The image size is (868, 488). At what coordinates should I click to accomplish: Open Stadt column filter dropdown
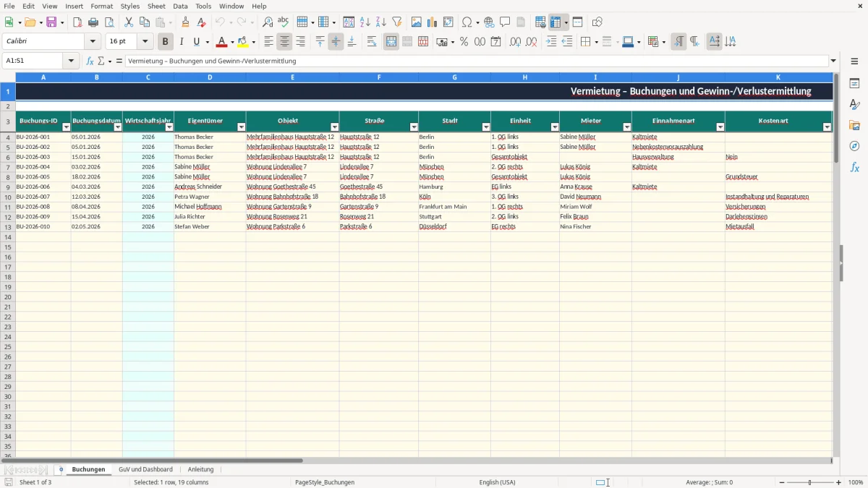click(x=486, y=127)
